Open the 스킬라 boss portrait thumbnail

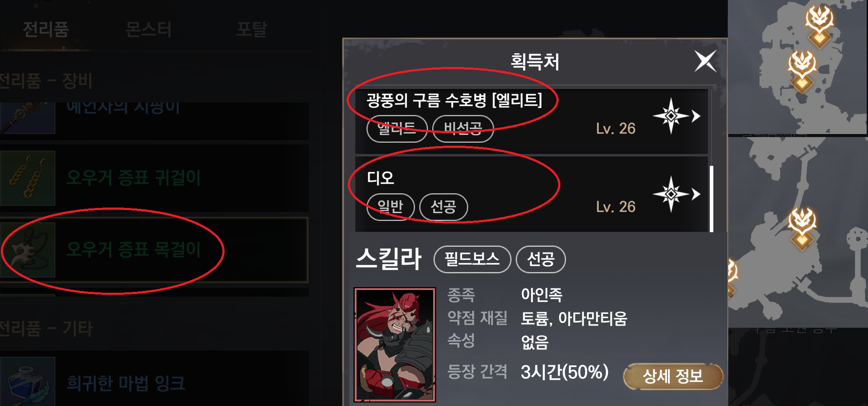tap(395, 345)
